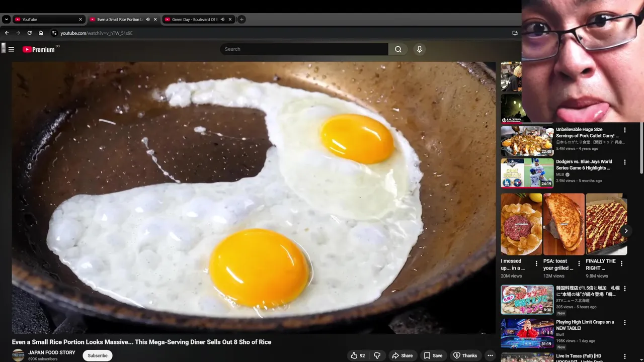Open options for Pork Cutlet Curry video
This screenshot has width=644, height=362.
[x=625, y=130]
